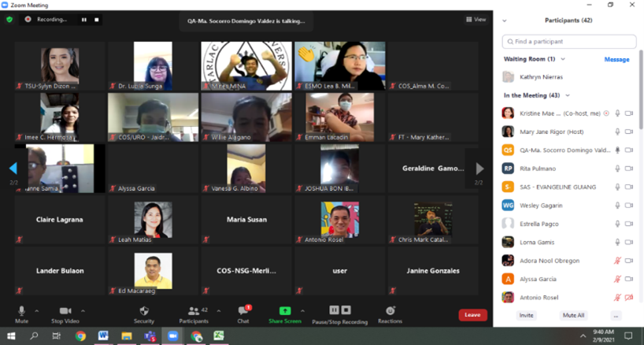Click the Mute All button

572,315
